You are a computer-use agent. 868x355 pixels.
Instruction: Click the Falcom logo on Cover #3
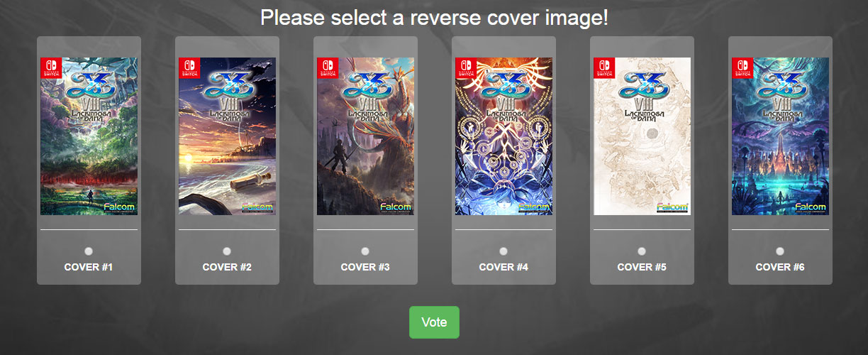396,207
